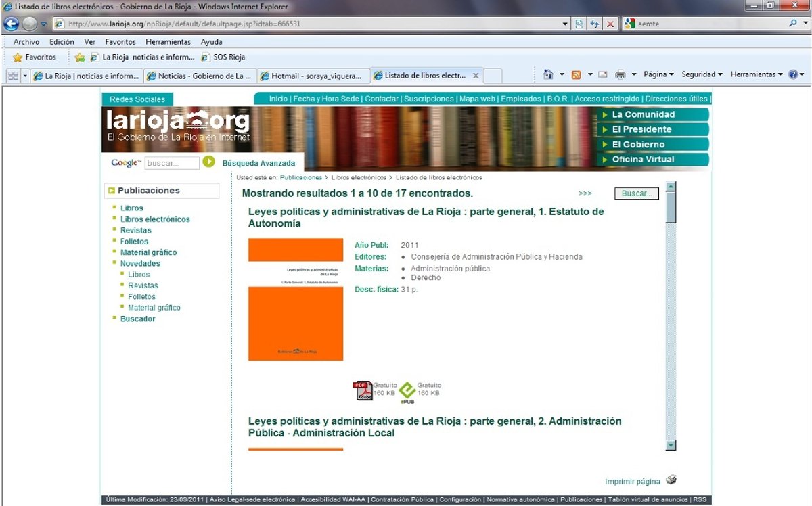This screenshot has width=812, height=506.
Task: Open the address bar history dropdown arrow
Action: tap(566, 24)
